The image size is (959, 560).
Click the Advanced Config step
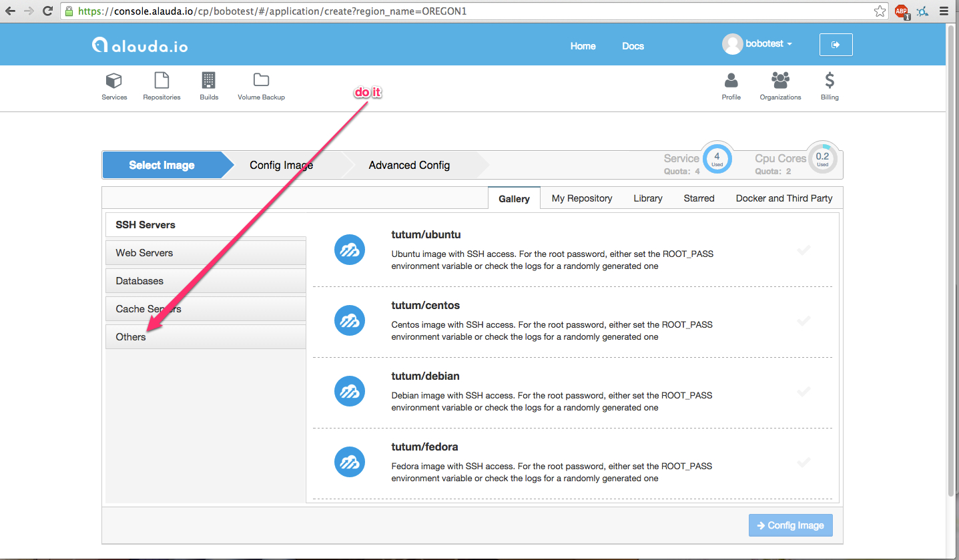[x=409, y=165]
